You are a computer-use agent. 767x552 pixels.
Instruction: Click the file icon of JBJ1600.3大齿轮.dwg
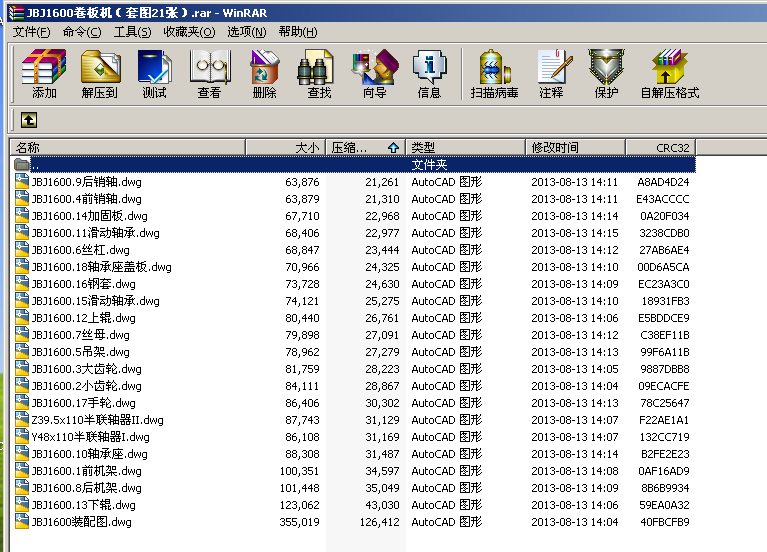point(22,368)
